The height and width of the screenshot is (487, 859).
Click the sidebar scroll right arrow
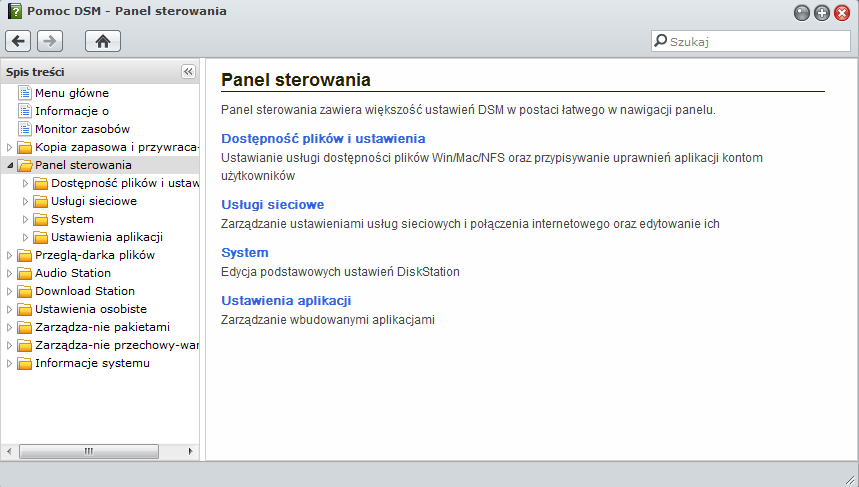pyautogui.click(x=190, y=451)
